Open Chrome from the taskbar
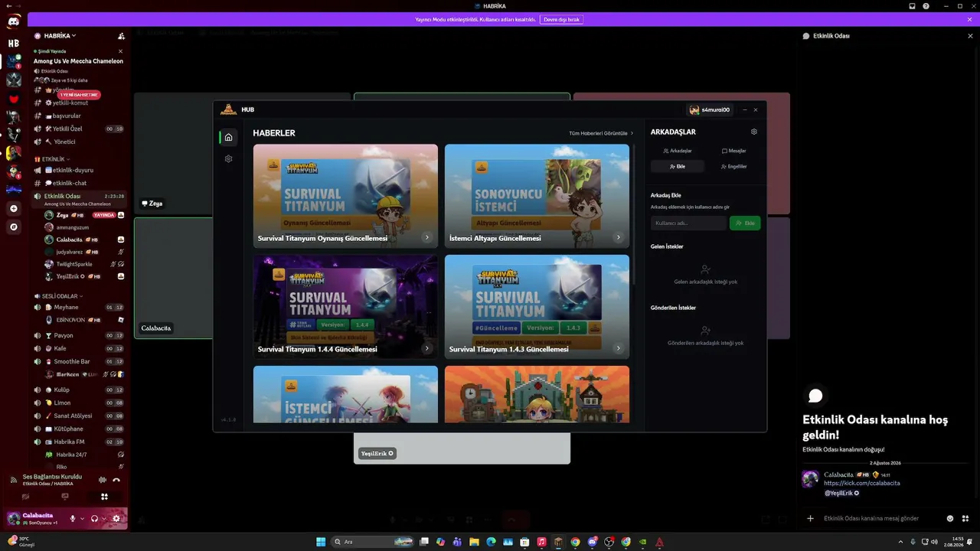Image resolution: width=980 pixels, height=551 pixels. coord(575,542)
